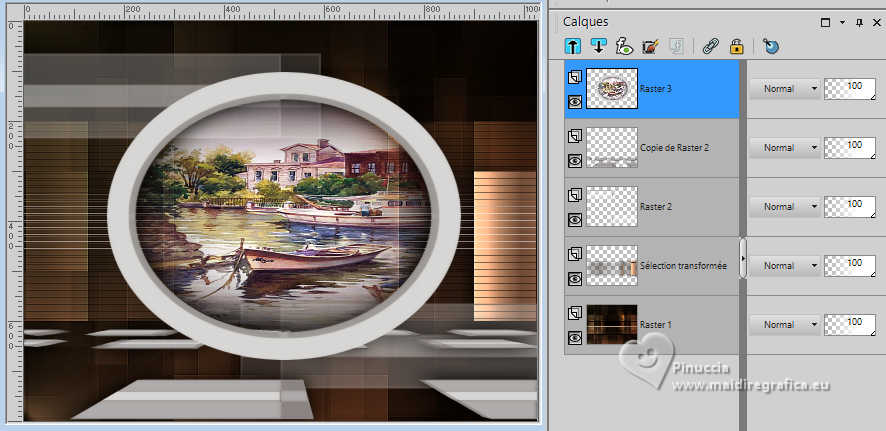Open blend mode dropdown for Raster 1
Screen dimensions: 886x431
[784, 325]
